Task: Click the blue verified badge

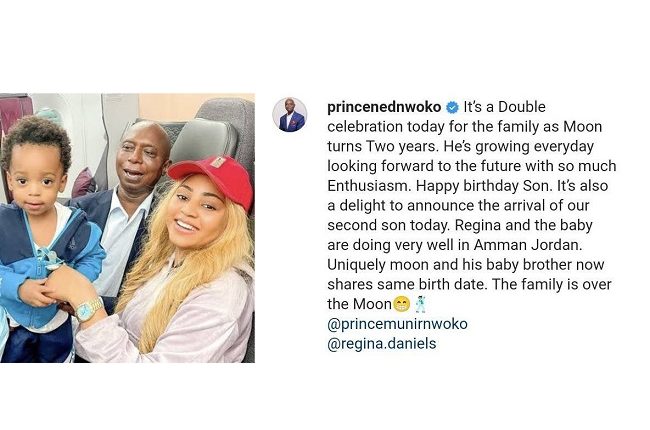Action: tap(452, 107)
